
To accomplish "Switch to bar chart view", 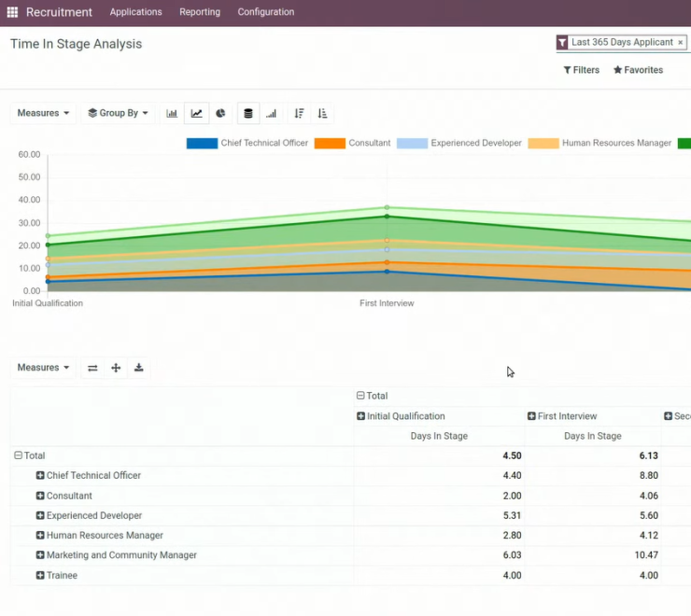I will coord(172,113).
